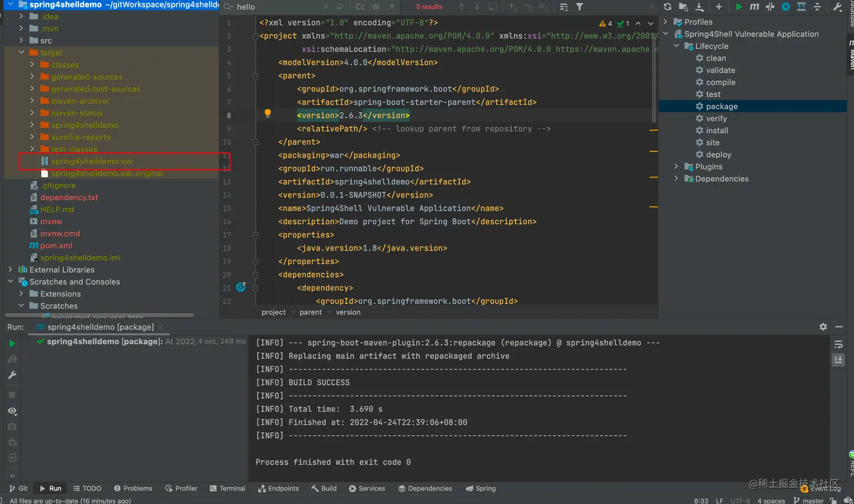Image resolution: width=854 pixels, height=504 pixels.
Task: Click the 'project' breadcrumb in editor
Action: click(x=273, y=312)
